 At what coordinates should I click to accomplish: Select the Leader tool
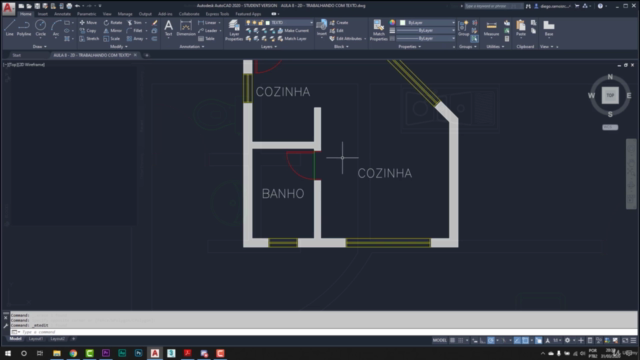click(208, 31)
